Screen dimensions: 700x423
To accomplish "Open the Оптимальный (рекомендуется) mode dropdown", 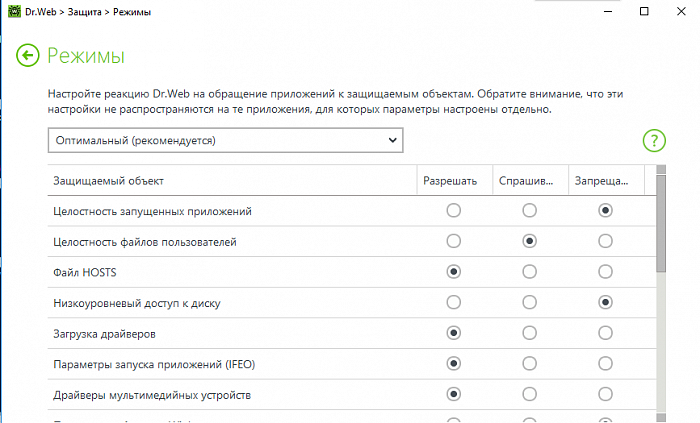I will (225, 140).
